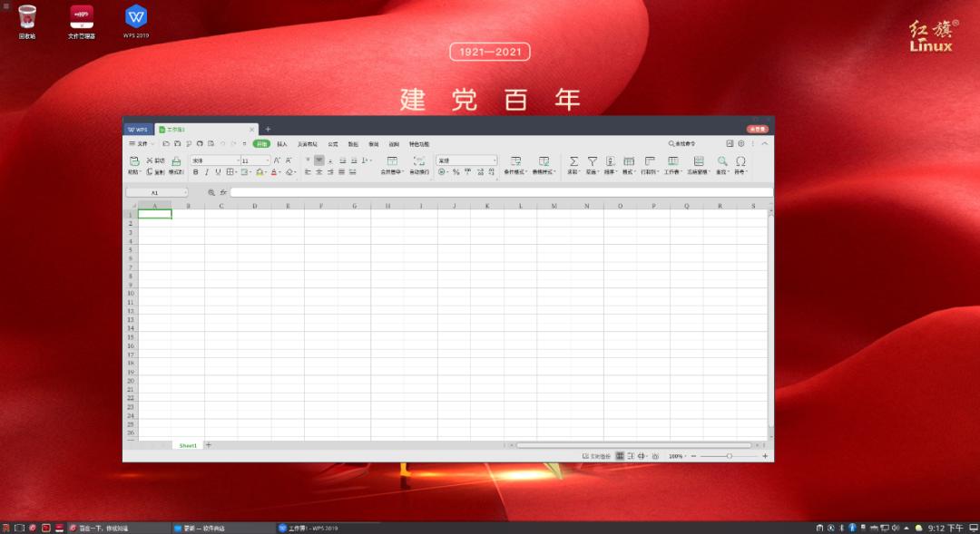Open the font color A swatch
The width and height of the screenshot is (980, 534).
pos(274,171)
